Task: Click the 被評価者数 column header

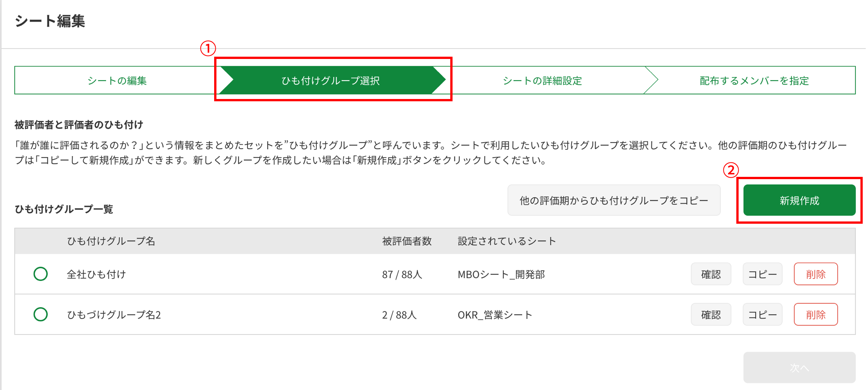Action: tap(407, 241)
